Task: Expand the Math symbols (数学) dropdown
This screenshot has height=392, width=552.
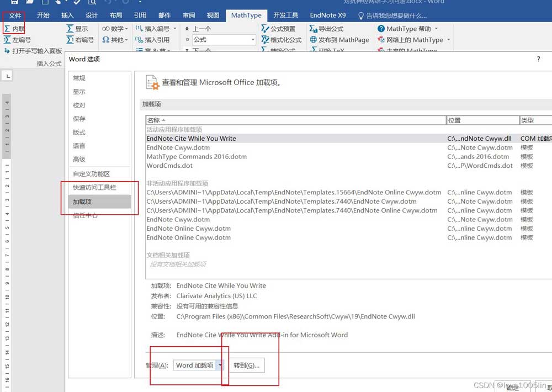Action: [126, 29]
